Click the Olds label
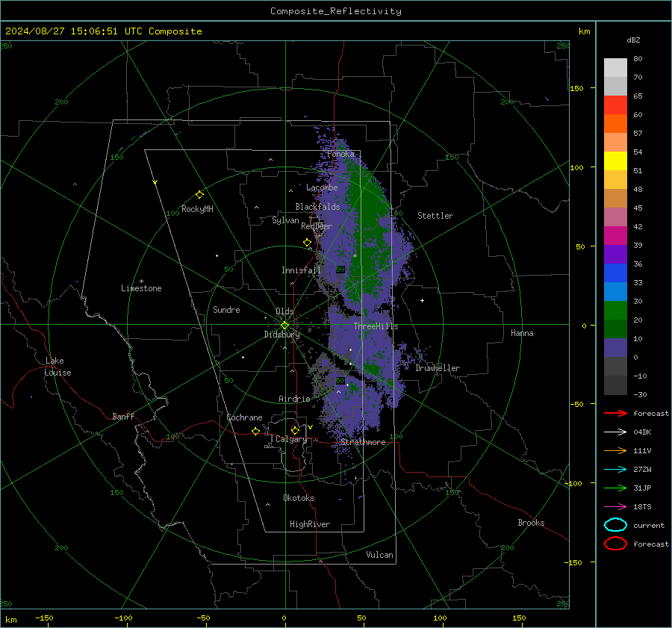Screen dimensions: 672x628 284,311
